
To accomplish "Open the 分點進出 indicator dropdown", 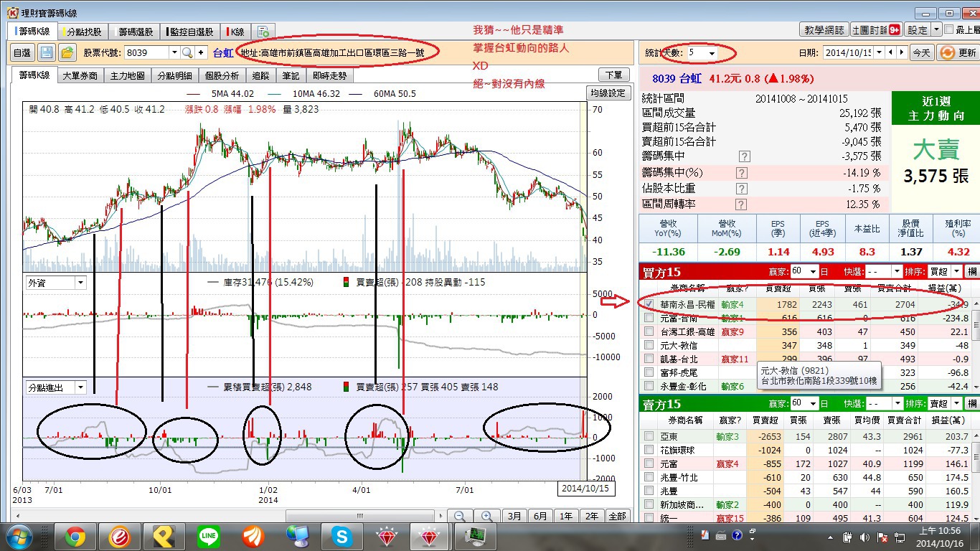I will (x=80, y=387).
